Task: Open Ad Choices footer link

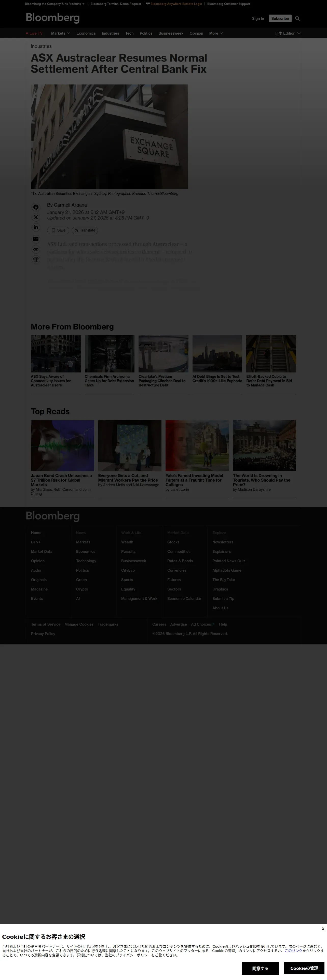Action: [202, 624]
